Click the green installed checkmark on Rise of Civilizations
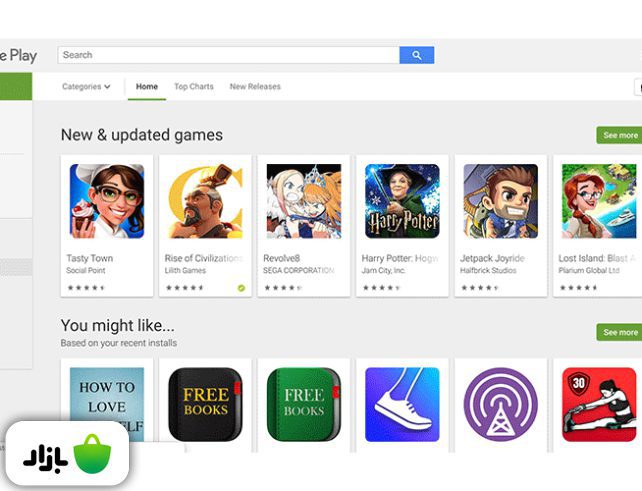Screen dimensions: 642x491 pos(241,288)
